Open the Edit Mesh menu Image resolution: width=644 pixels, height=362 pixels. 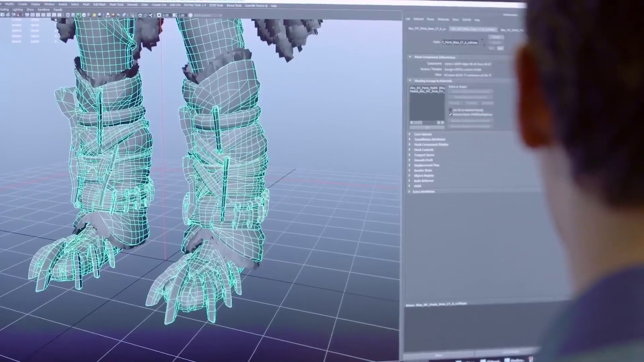pyautogui.click(x=99, y=4)
